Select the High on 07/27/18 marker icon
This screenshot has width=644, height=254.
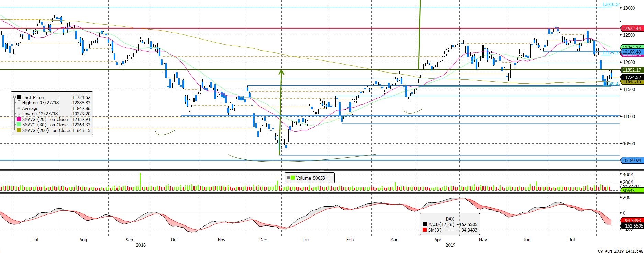tap(19, 103)
